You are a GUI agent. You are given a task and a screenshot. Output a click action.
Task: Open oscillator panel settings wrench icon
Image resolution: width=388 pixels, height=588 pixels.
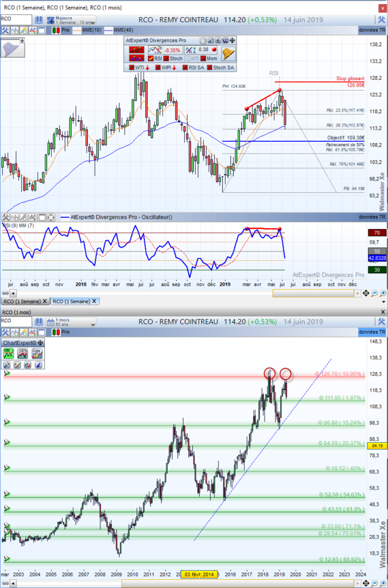click(x=6, y=217)
